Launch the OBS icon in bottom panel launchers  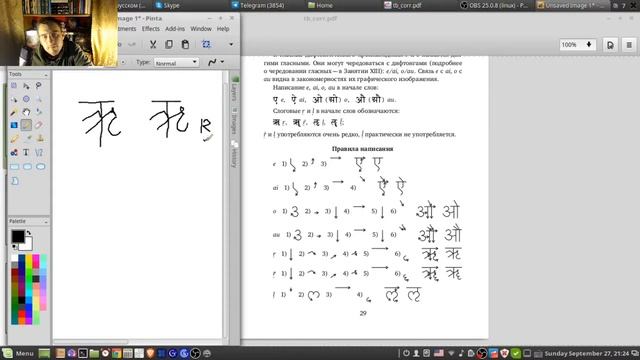(196, 353)
